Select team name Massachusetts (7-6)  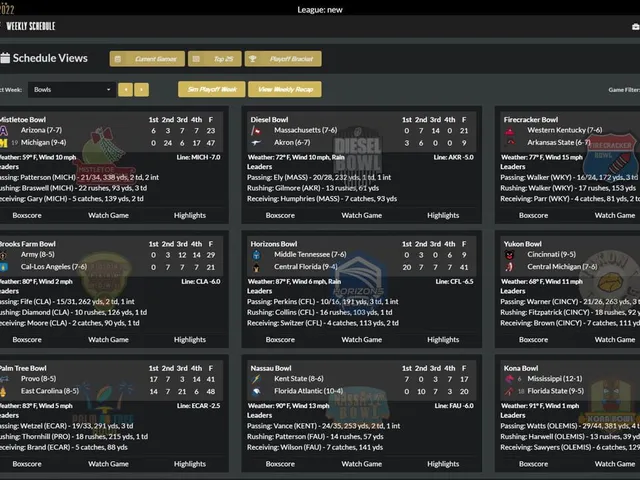(306, 130)
